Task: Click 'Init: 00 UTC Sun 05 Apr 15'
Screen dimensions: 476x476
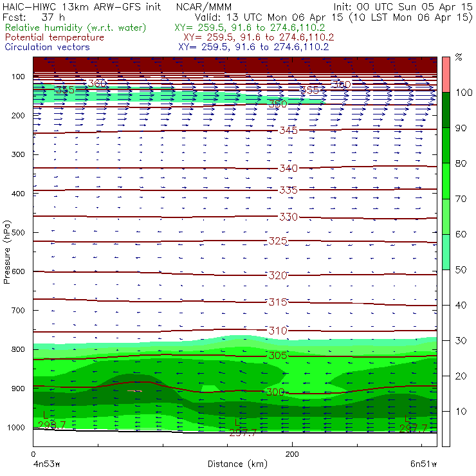Action: coord(403,6)
